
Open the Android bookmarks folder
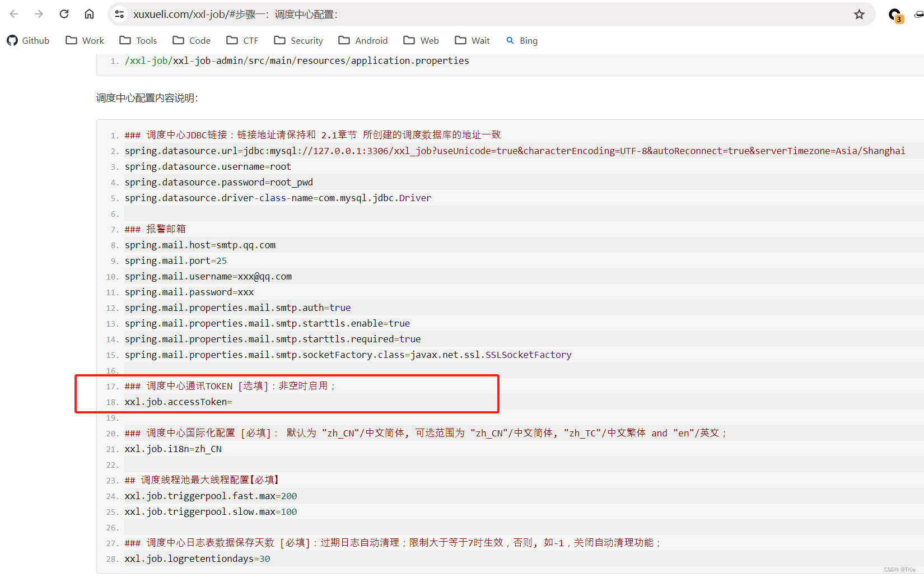click(x=363, y=40)
